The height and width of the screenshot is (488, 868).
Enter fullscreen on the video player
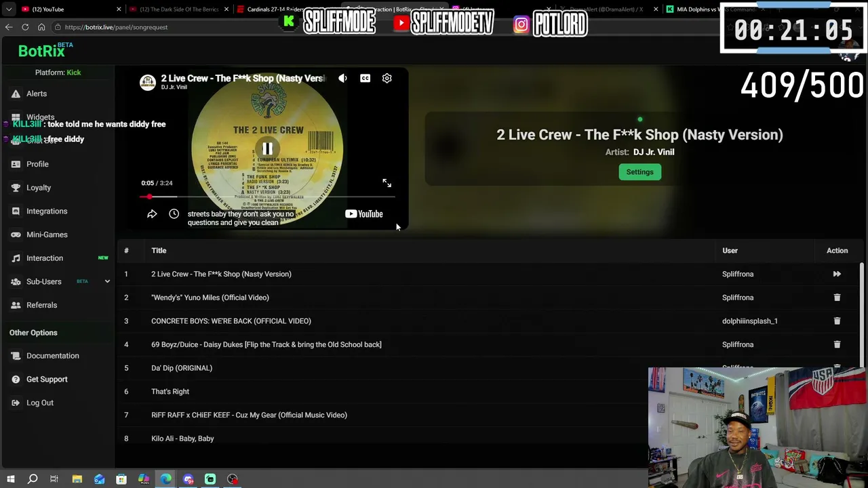coord(387,183)
